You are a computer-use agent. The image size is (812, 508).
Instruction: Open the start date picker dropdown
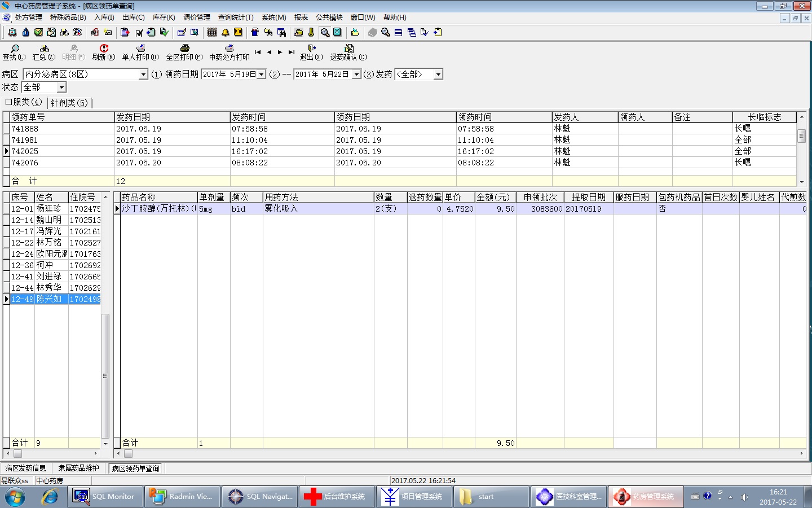(x=262, y=75)
